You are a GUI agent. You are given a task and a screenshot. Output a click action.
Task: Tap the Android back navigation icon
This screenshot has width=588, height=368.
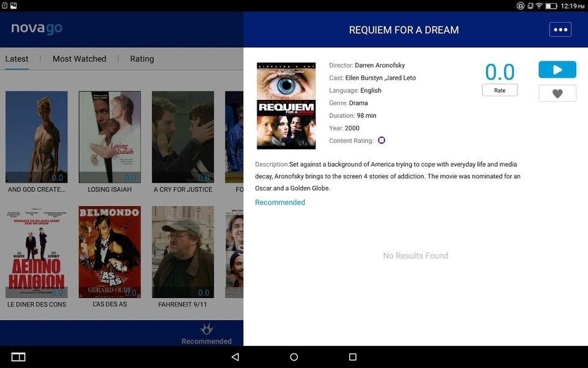(x=235, y=357)
